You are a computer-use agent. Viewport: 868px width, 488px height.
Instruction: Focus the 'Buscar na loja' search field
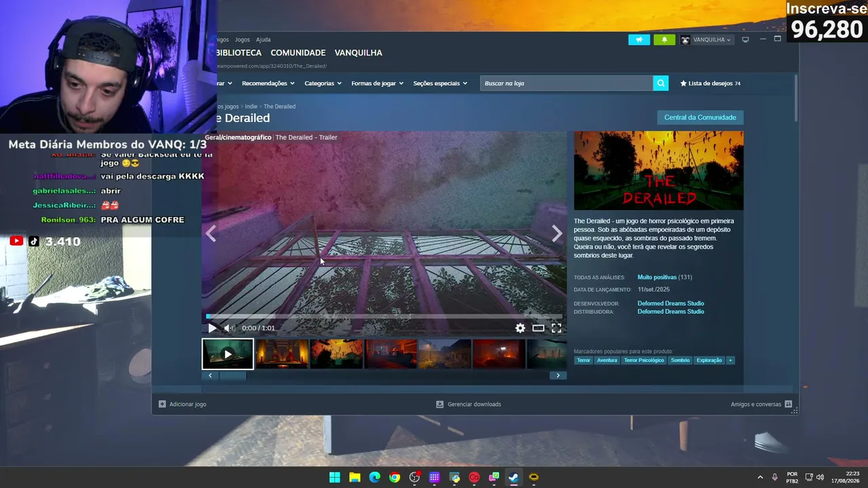tap(566, 83)
